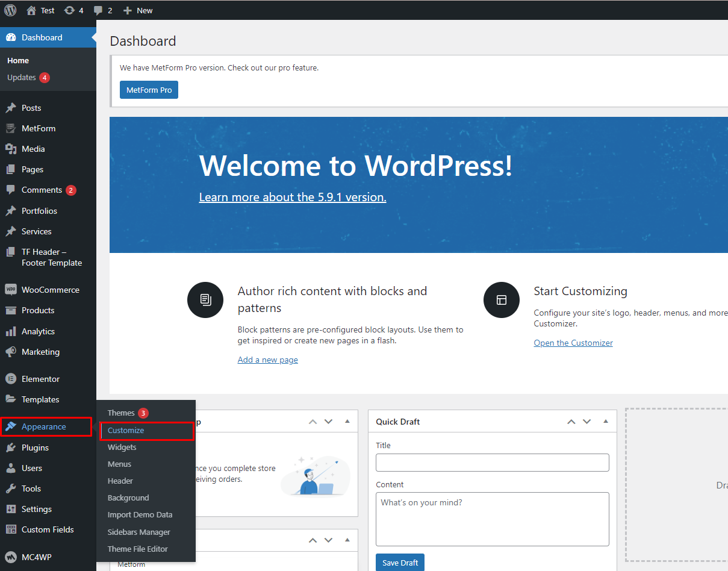Select Header in the Appearance submenu

120,481
